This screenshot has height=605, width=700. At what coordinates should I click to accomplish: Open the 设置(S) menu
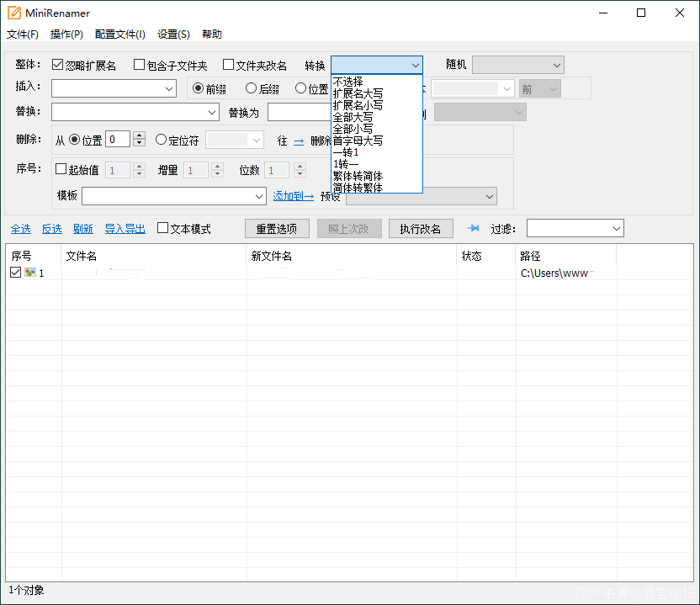pos(173,34)
